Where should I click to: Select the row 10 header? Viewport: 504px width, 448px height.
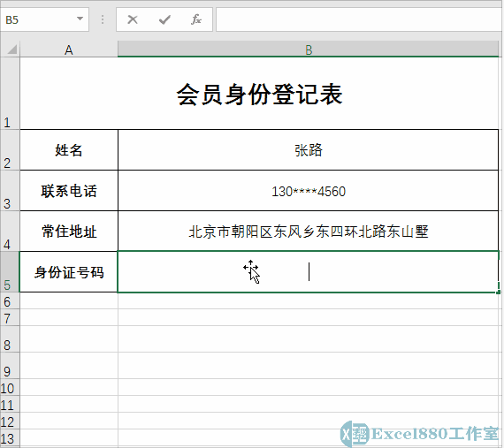10,388
